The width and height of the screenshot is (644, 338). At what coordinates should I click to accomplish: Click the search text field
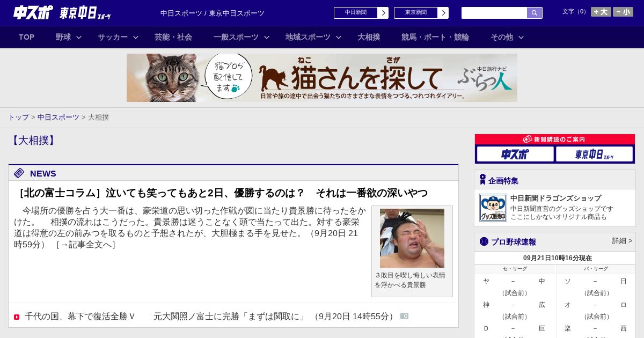pyautogui.click(x=494, y=13)
